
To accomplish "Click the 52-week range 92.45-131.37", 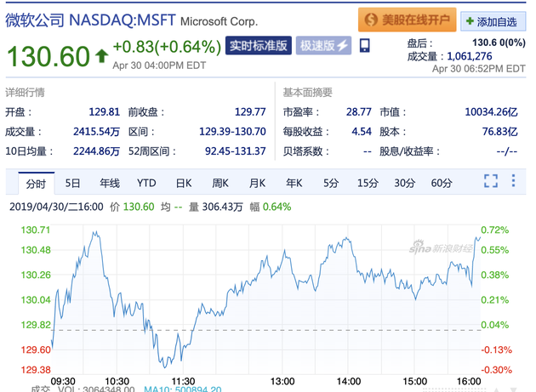I will click(x=235, y=151).
